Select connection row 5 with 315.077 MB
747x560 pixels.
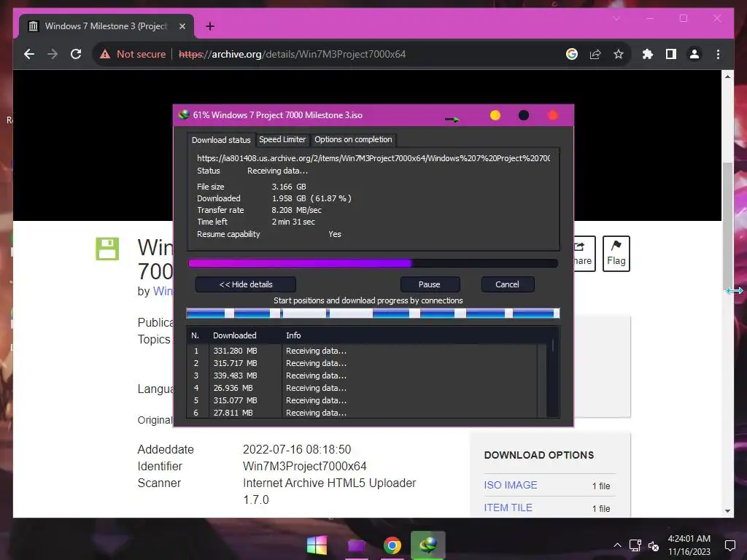tap(362, 400)
